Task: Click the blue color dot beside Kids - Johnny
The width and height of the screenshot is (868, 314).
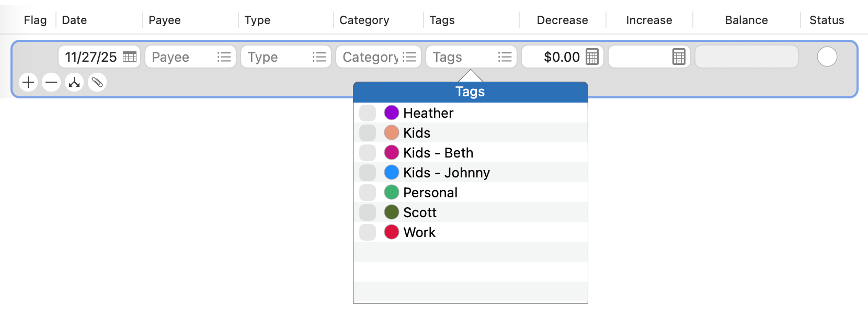Action: click(x=392, y=172)
